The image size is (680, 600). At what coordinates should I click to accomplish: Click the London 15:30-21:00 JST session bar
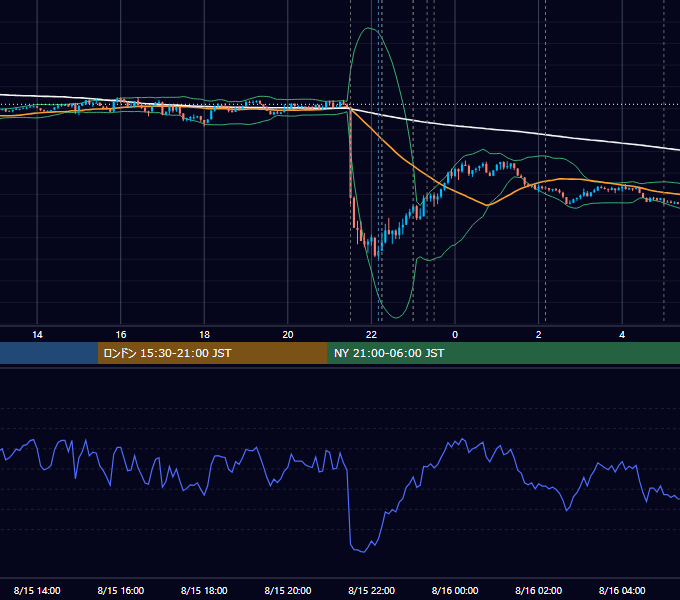click(x=212, y=353)
